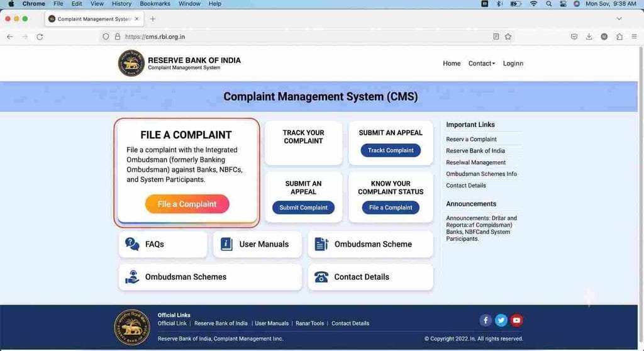This screenshot has width=644, height=351.
Task: Open the extensions puzzle icon
Action: [619, 36]
